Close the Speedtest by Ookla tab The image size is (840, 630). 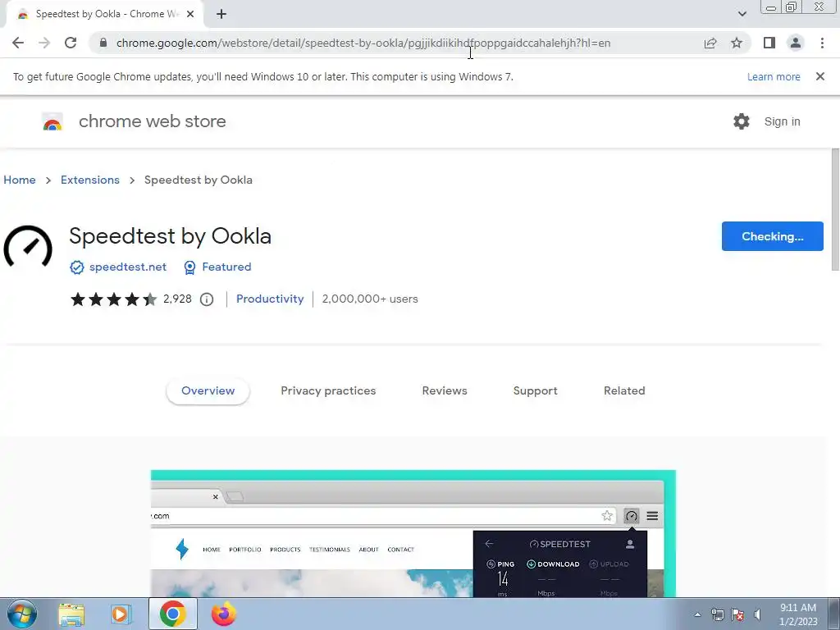[x=190, y=14]
